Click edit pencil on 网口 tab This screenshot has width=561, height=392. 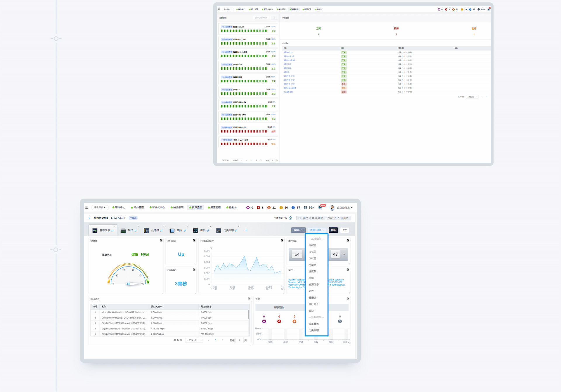click(x=136, y=231)
